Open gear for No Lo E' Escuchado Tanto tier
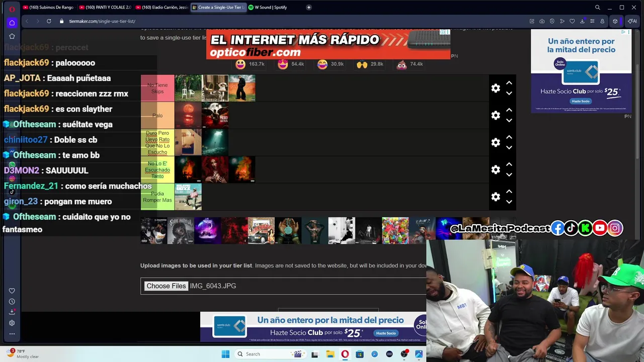 (496, 169)
